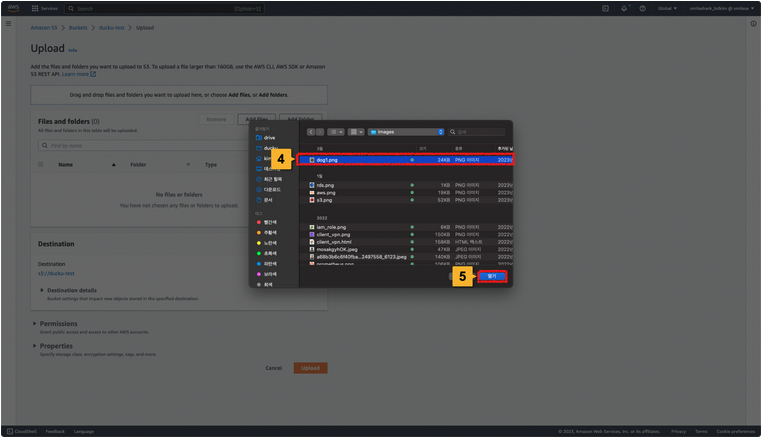Select the s3.png file
The height and width of the screenshot is (439, 762).
coord(324,200)
